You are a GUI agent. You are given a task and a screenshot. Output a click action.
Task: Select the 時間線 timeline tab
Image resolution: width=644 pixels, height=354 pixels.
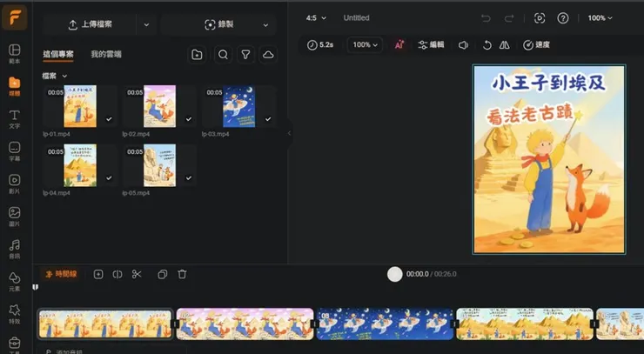point(61,274)
